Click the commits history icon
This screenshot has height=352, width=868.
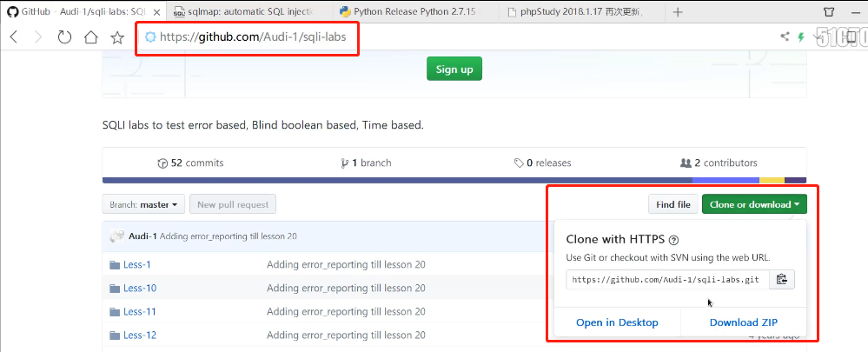coord(162,163)
